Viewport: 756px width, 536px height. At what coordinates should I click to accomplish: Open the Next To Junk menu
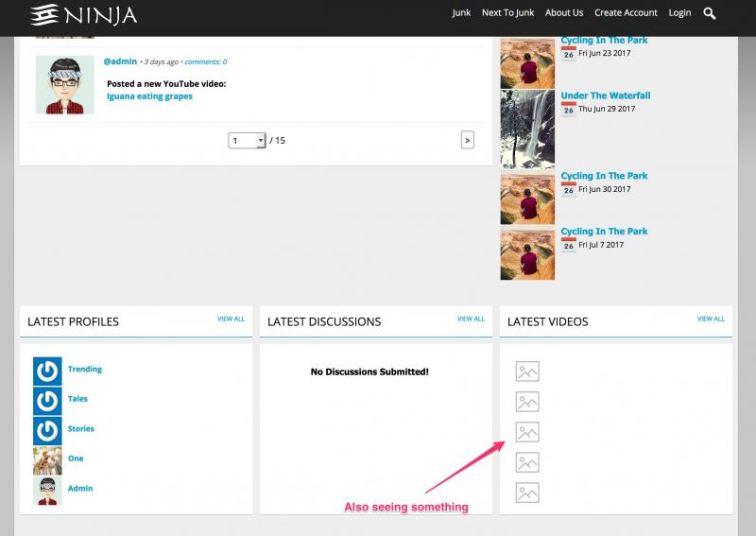coord(507,13)
